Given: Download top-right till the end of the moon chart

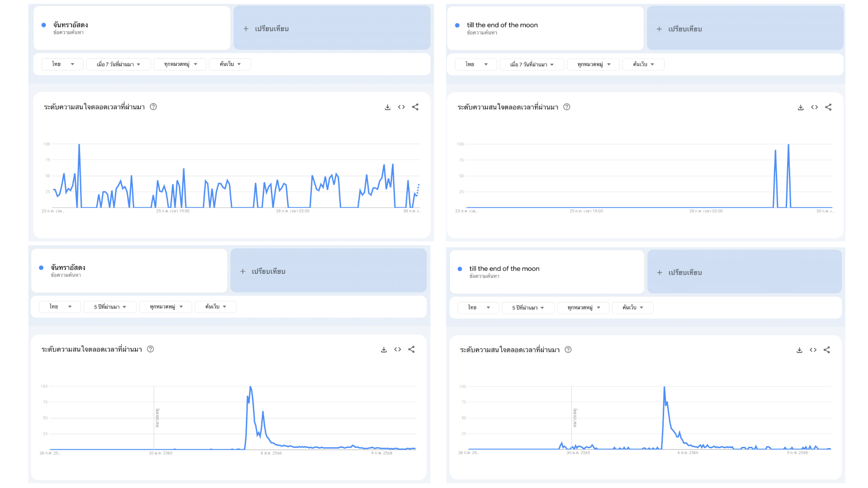Looking at the screenshot, I should click(x=801, y=108).
